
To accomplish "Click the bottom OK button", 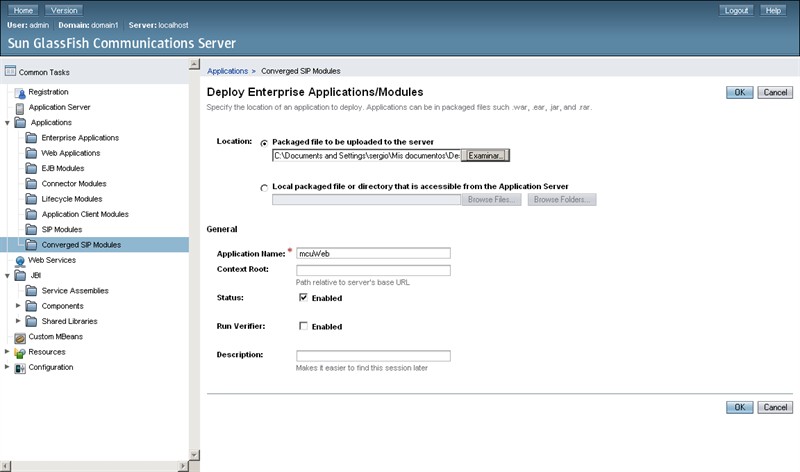I will point(739,407).
